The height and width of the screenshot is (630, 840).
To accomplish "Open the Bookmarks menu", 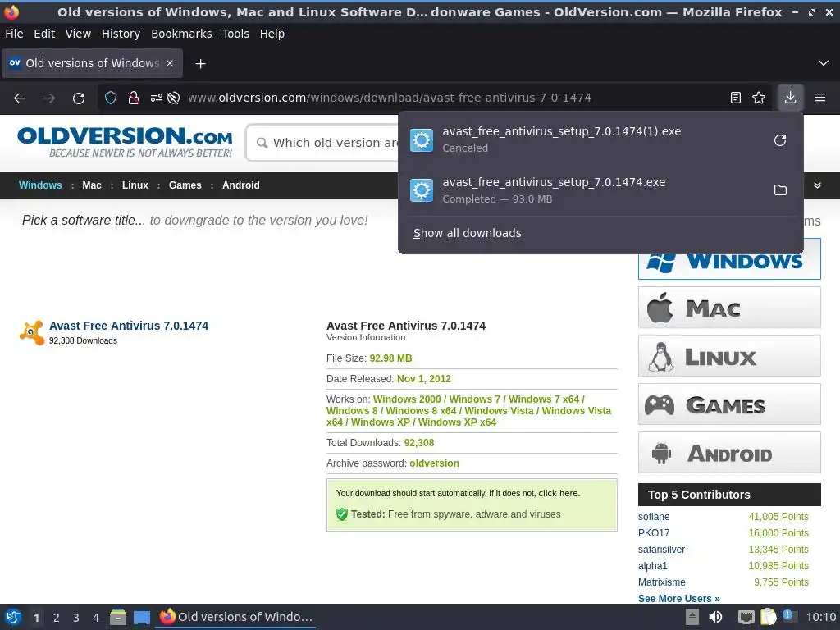I will coord(181,34).
